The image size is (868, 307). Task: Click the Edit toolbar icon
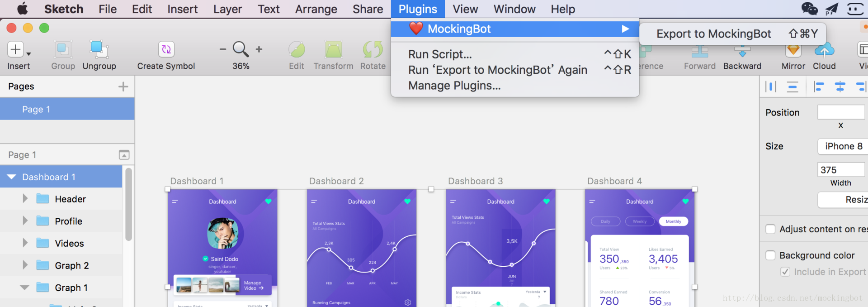point(297,49)
